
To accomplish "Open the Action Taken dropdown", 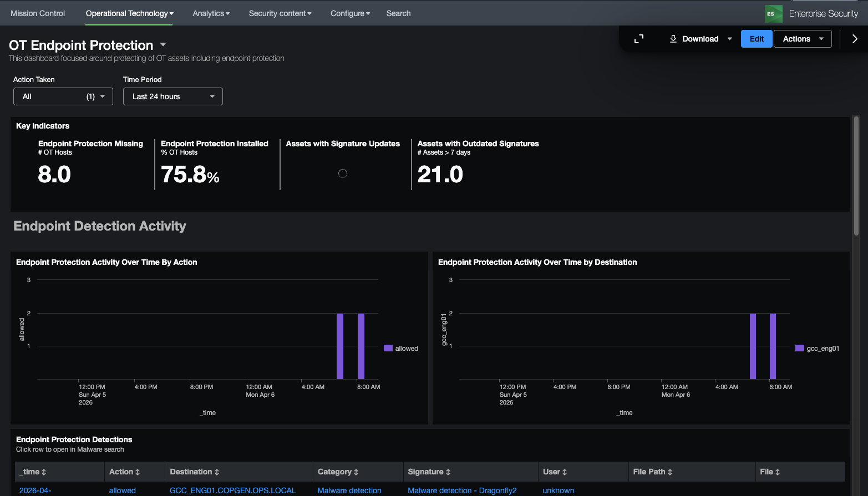I will coord(63,96).
